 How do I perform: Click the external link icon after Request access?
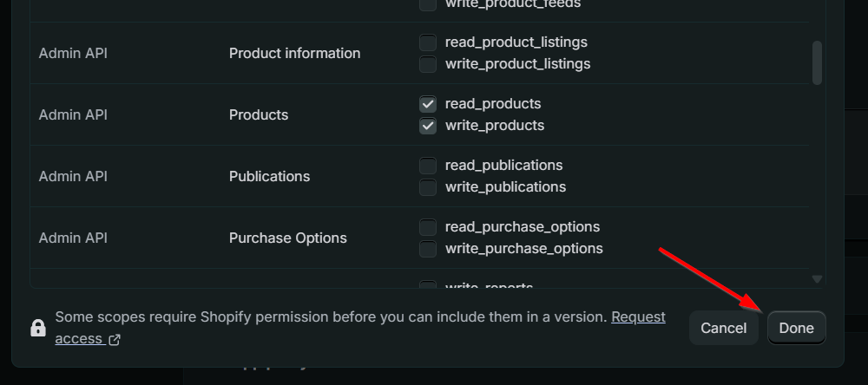114,340
